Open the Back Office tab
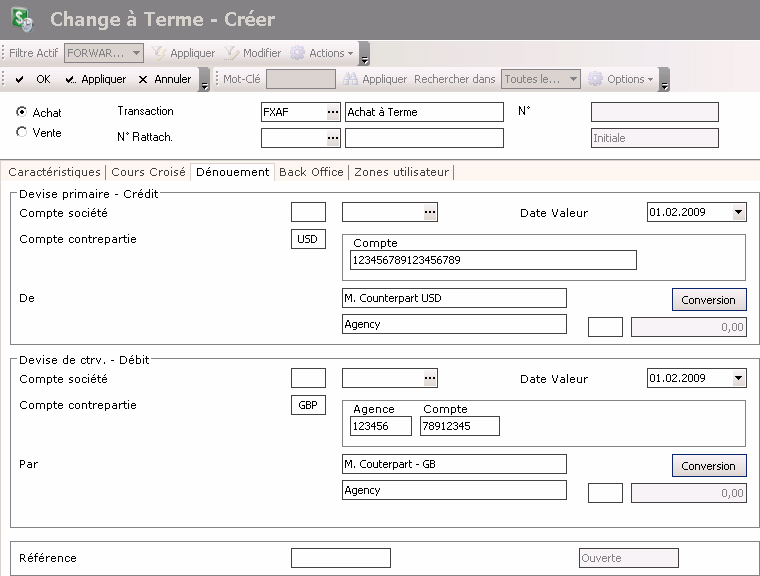Viewport: 760px width, 576px height. [311, 172]
